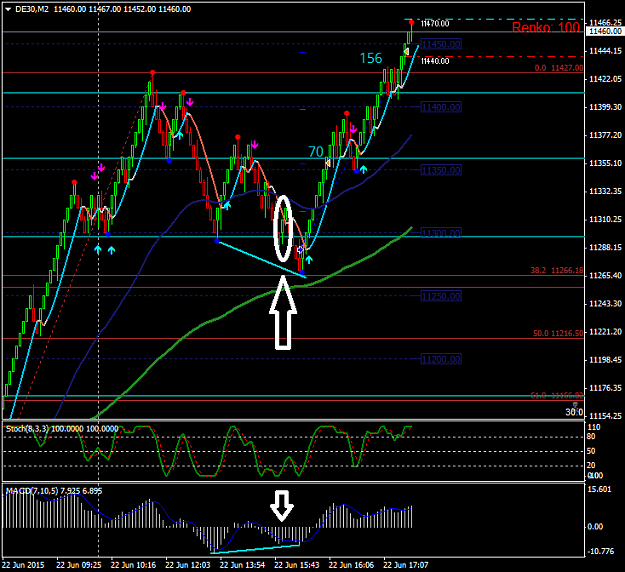Image resolution: width=625 pixels, height=572 pixels.
Task: Select Fibonacci label 38.2 11266.18
Action: pos(556,270)
